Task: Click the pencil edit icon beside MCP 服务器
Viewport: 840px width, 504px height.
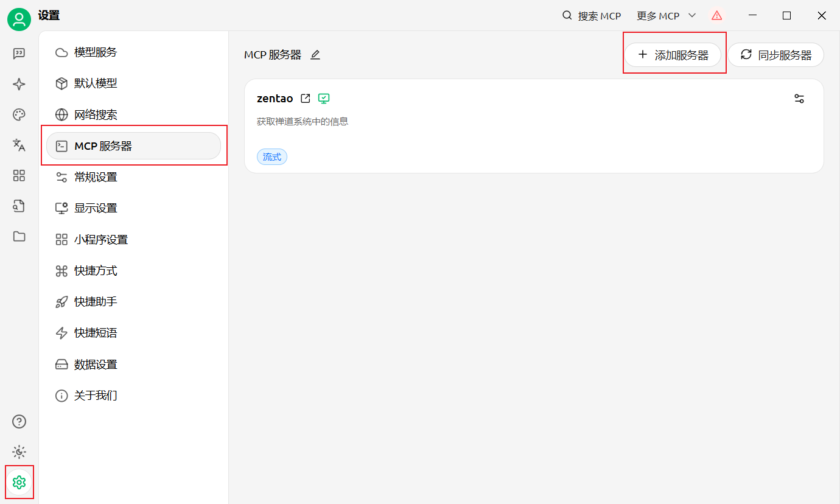Action: pyautogui.click(x=315, y=55)
